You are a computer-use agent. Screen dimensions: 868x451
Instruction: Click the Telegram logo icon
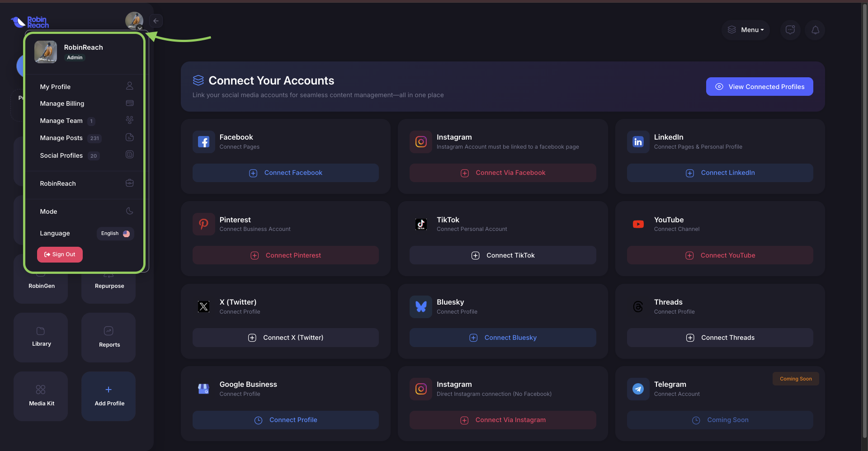(x=638, y=389)
